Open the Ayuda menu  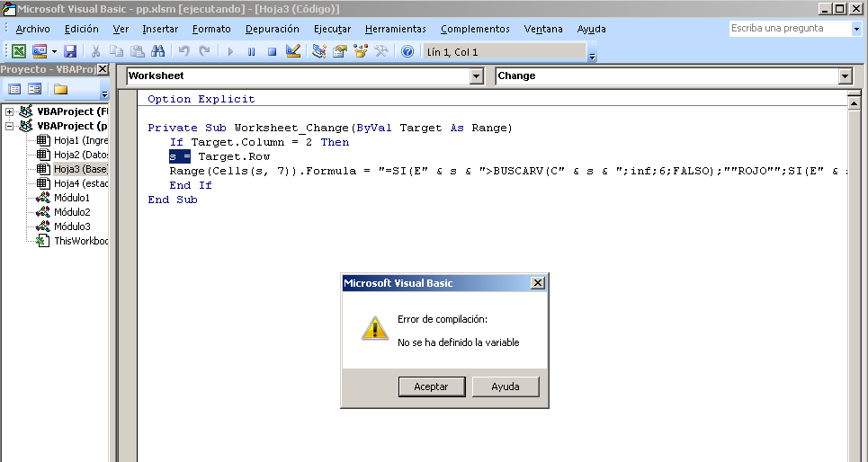click(591, 29)
